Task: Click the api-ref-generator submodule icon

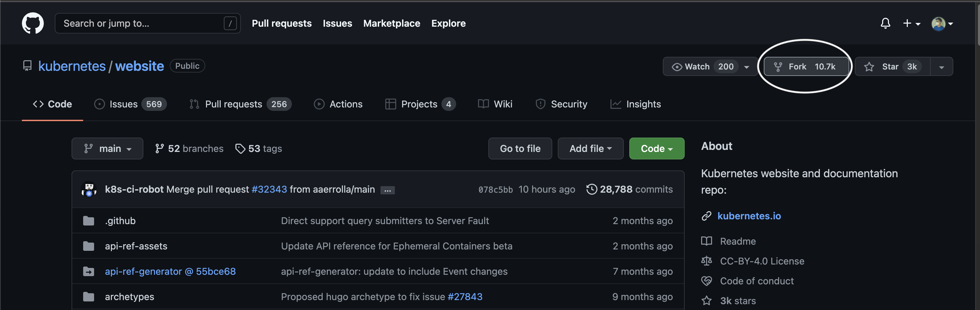Action: pos(89,272)
